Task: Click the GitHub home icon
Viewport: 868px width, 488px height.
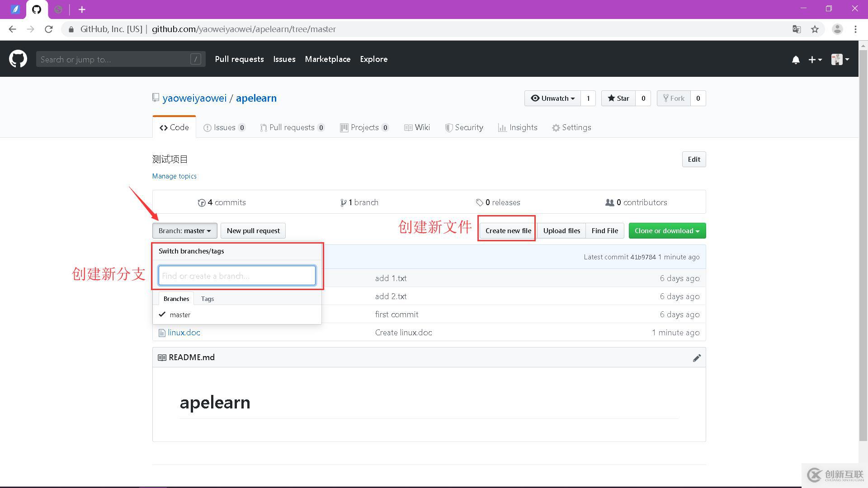Action: tap(17, 58)
